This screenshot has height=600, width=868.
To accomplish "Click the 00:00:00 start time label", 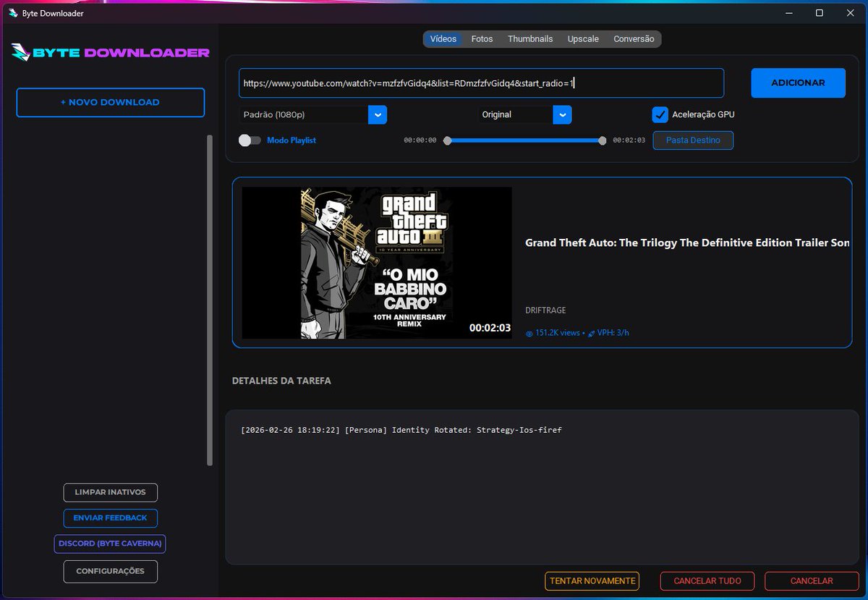I will (420, 140).
